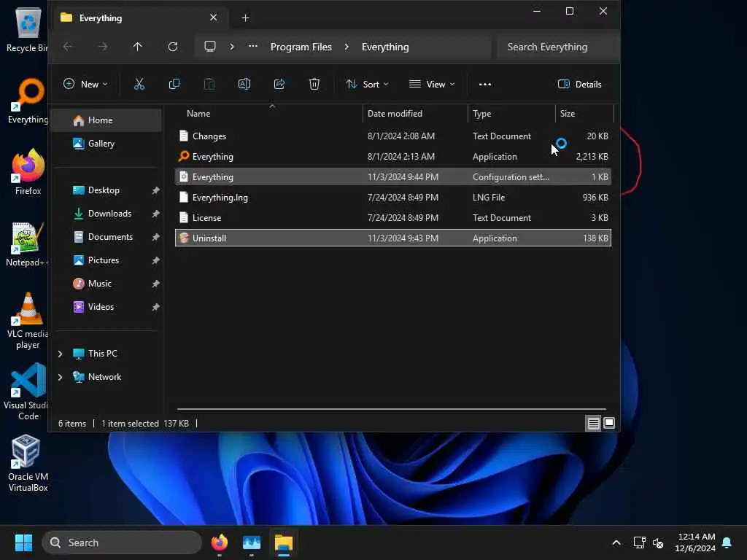Click the Share icon
The width and height of the screenshot is (747, 560).
[279, 85]
